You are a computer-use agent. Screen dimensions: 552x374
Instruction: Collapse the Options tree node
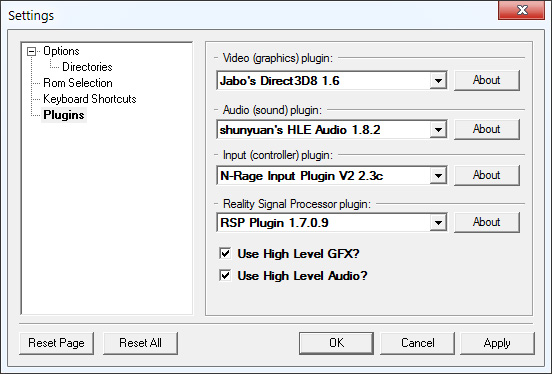tap(31, 52)
